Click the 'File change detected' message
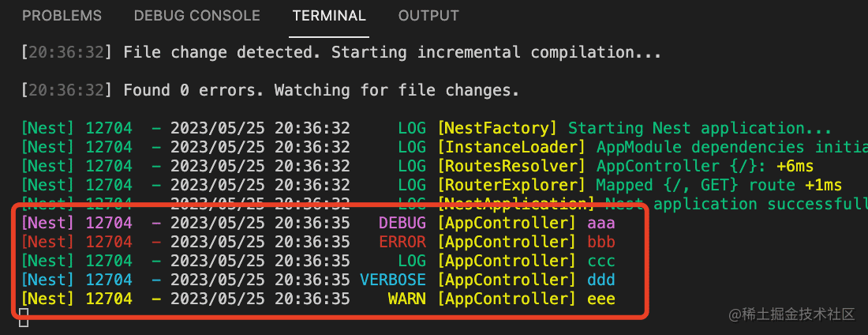This screenshot has height=335, width=868. point(392,53)
